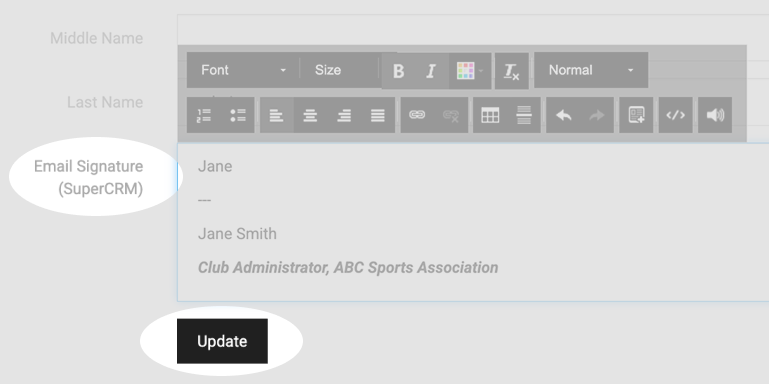Open the Normal paragraph format dropdown
Screen dimensions: 769x384
[591, 70]
